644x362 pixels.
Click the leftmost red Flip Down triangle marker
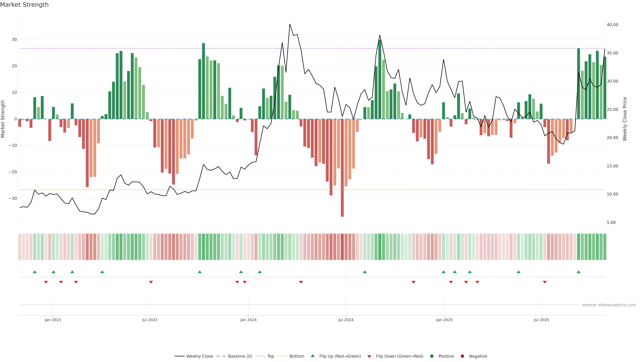point(46,282)
